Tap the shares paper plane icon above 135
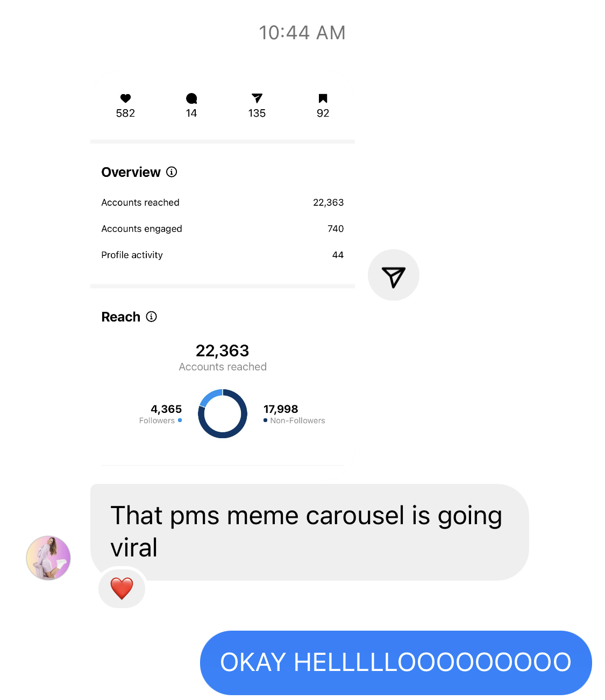Viewport: 605px width, 700px height. point(257,98)
